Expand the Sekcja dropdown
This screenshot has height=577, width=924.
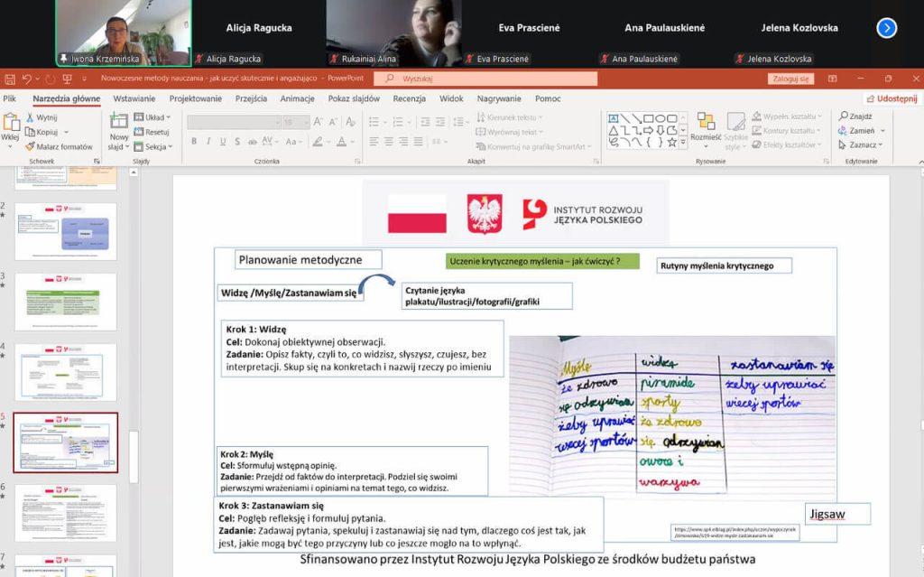(154, 146)
